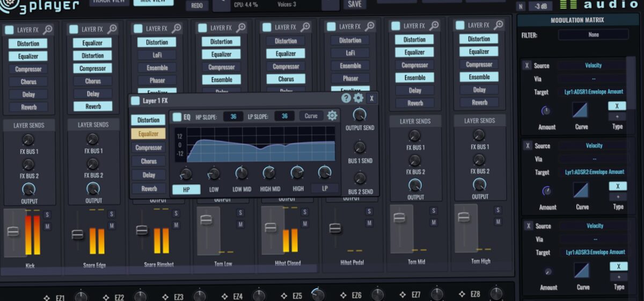Solo the Tom High channel

coord(497,210)
